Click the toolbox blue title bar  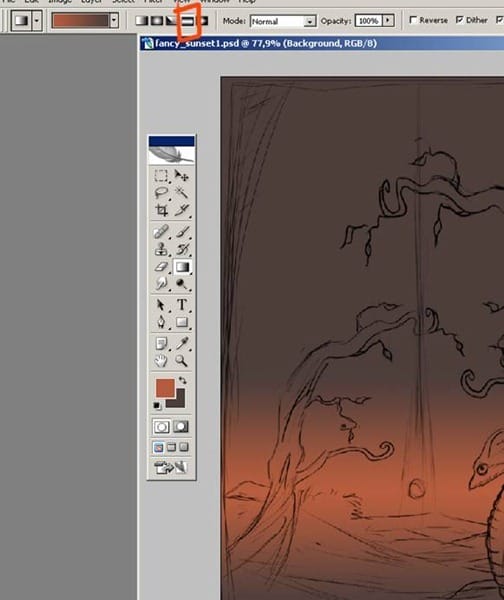(x=171, y=141)
